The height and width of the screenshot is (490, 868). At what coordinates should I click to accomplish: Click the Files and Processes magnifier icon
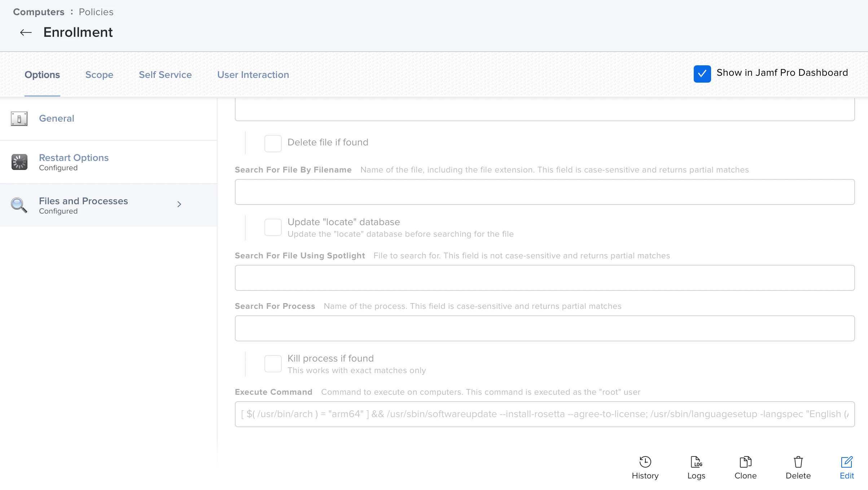(19, 205)
